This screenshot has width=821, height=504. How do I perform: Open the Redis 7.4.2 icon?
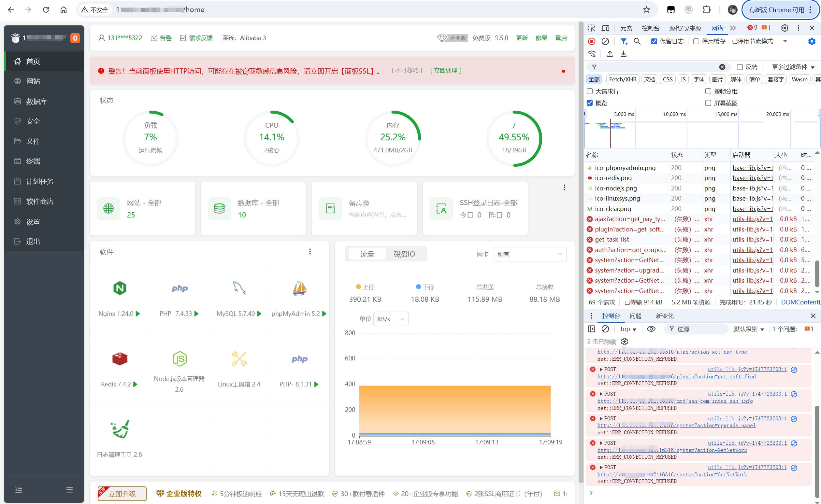(120, 359)
